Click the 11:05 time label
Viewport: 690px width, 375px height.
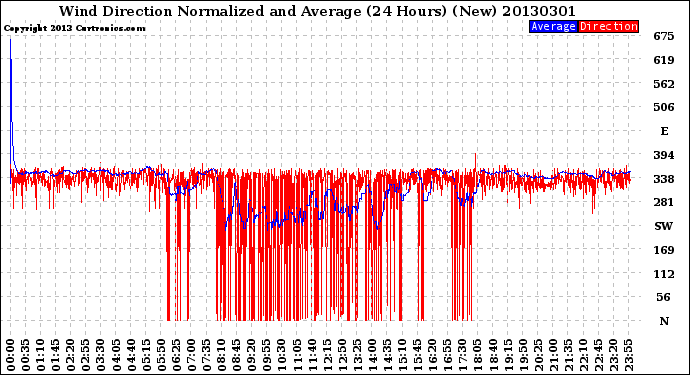[x=297, y=355]
